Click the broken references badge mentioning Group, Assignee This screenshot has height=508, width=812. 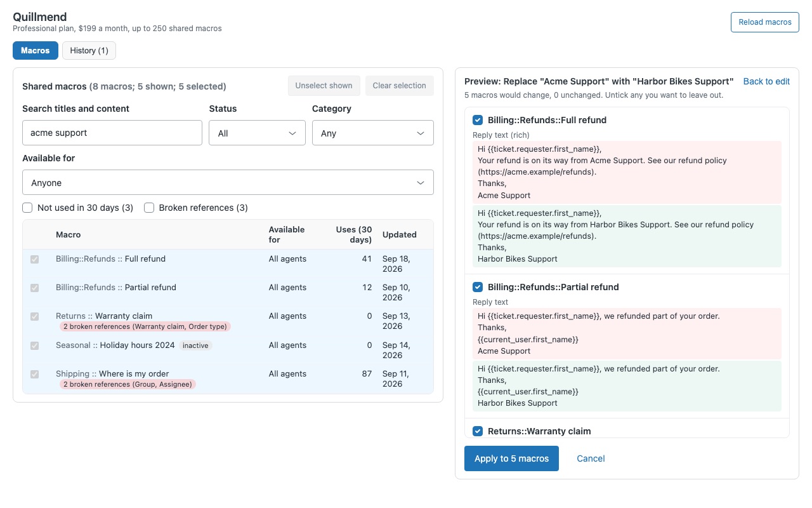pos(128,384)
